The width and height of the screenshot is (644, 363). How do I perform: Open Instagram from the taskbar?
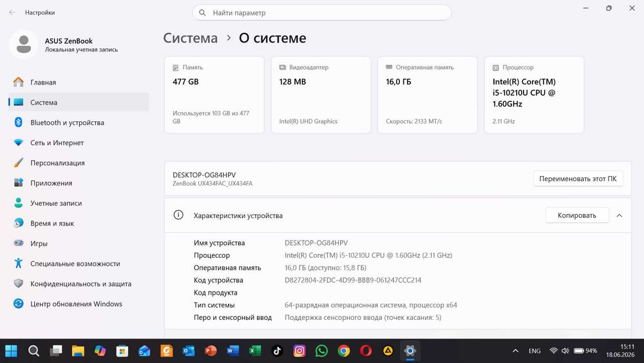(x=299, y=351)
